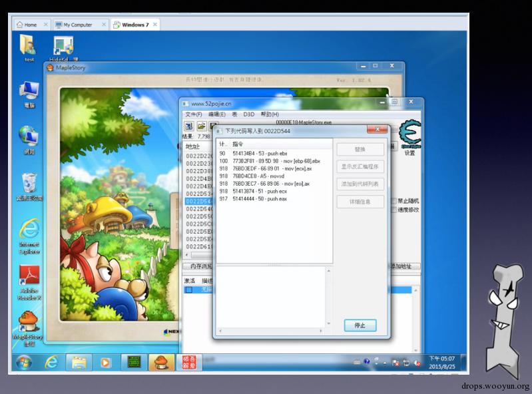Toggle the 禁止随机 checkbox
Screen dimensions: 532x394
(x=394, y=201)
